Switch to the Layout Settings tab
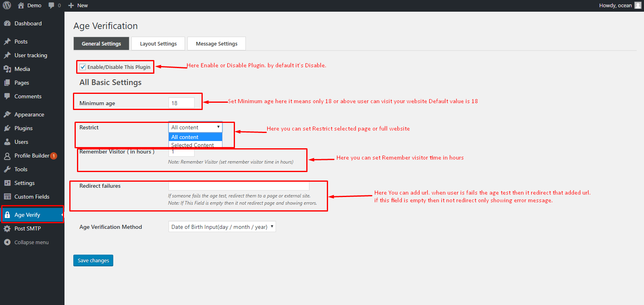Image resolution: width=644 pixels, height=305 pixels. click(x=158, y=44)
